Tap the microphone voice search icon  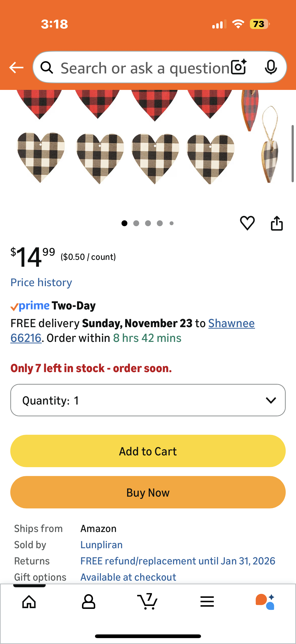pos(270,67)
